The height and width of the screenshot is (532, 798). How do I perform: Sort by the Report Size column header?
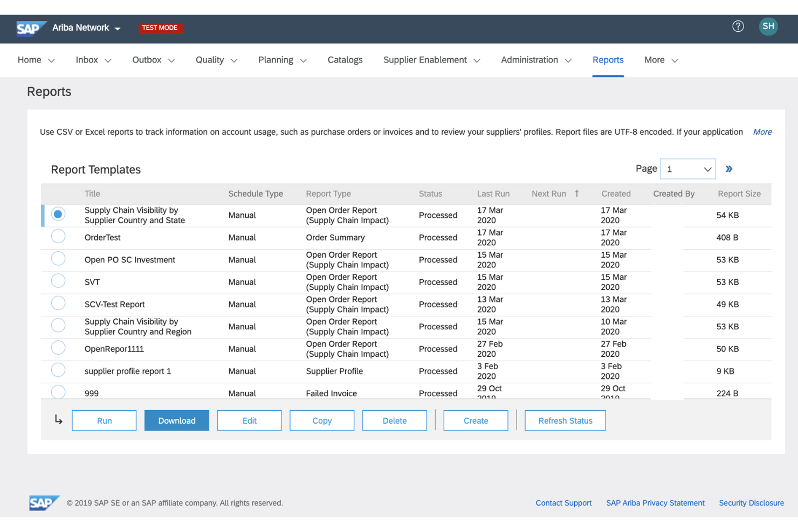[x=739, y=194]
